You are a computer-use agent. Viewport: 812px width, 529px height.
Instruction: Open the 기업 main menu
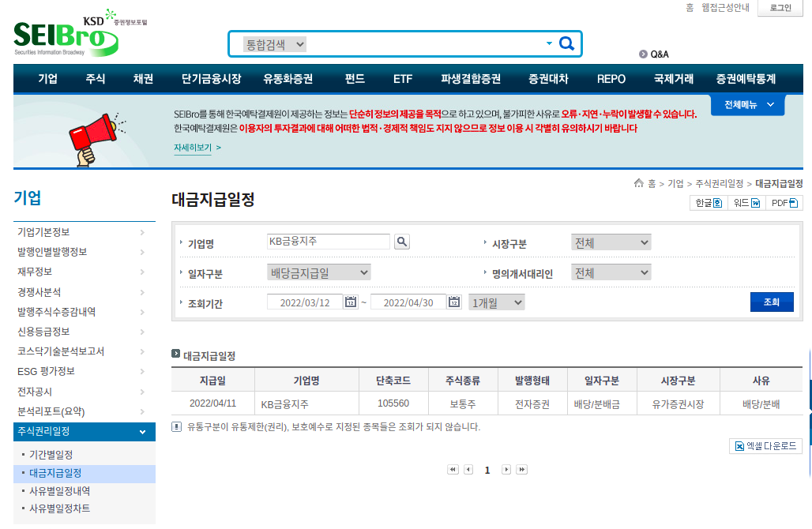pos(47,79)
